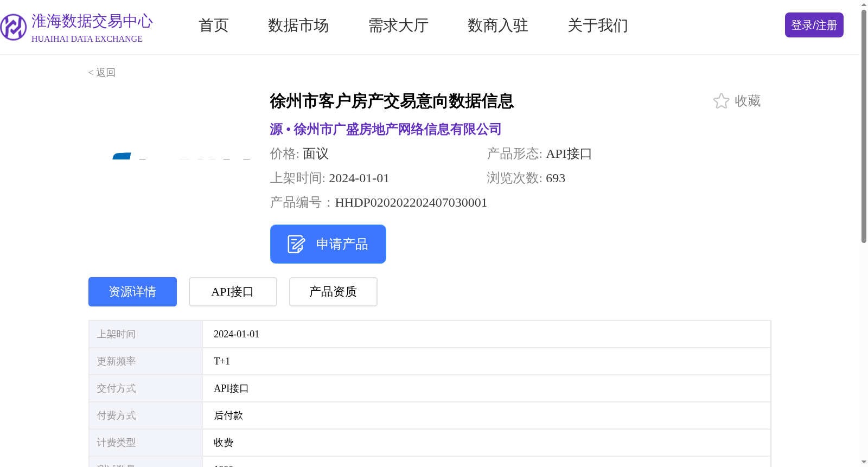Click the 计费类型 row label

point(116,443)
